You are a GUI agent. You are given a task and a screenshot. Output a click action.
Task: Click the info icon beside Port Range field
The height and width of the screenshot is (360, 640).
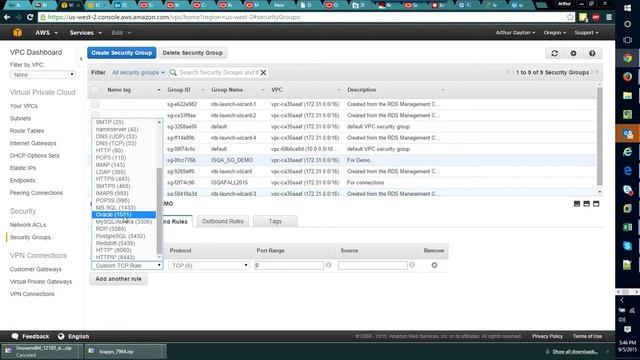tap(328, 265)
